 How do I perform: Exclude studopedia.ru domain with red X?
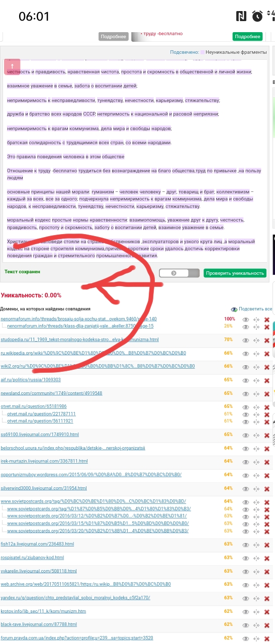pyautogui.click(x=267, y=340)
